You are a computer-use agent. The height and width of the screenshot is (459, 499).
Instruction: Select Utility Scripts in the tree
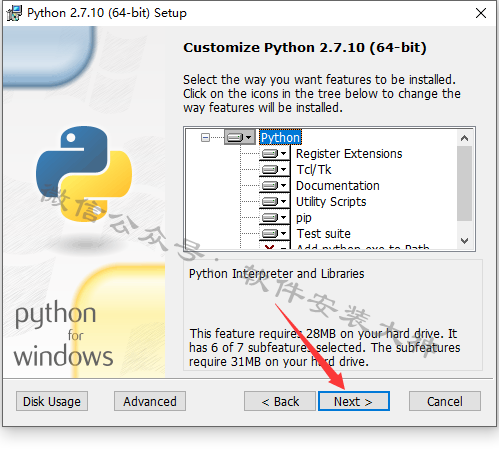[x=331, y=202]
